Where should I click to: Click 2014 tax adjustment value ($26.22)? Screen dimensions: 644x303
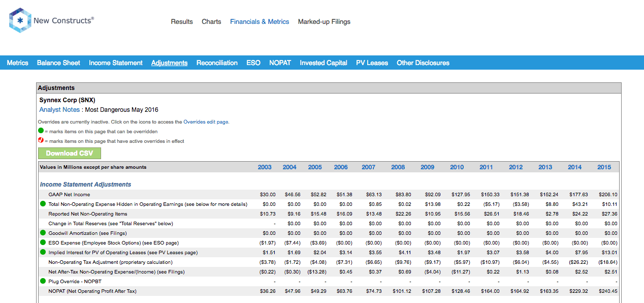tap(578, 262)
